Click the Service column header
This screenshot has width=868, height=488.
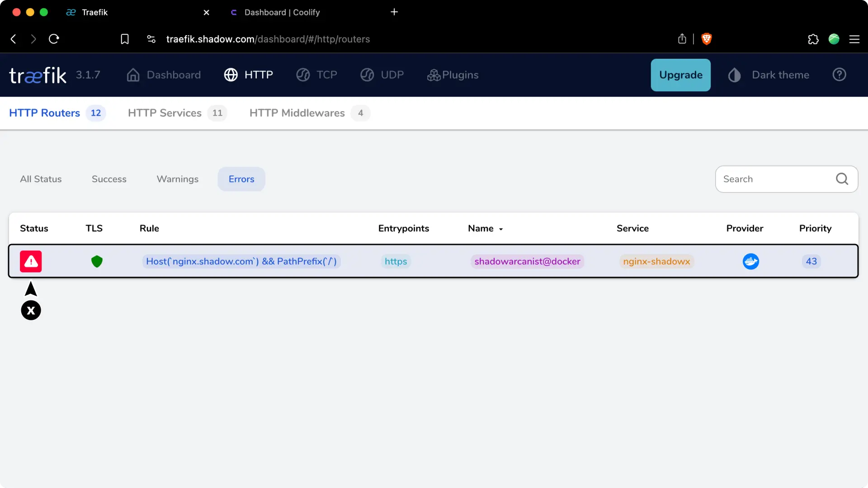pyautogui.click(x=632, y=228)
